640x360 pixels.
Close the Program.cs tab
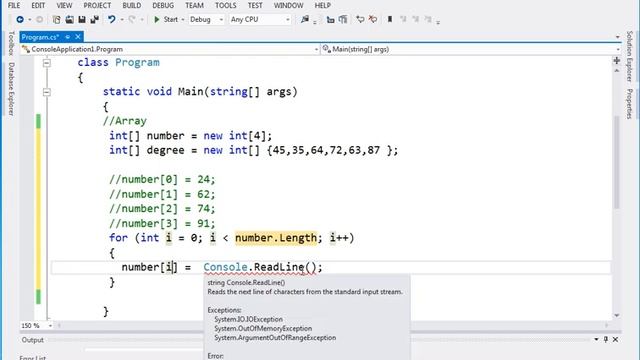click(x=78, y=37)
